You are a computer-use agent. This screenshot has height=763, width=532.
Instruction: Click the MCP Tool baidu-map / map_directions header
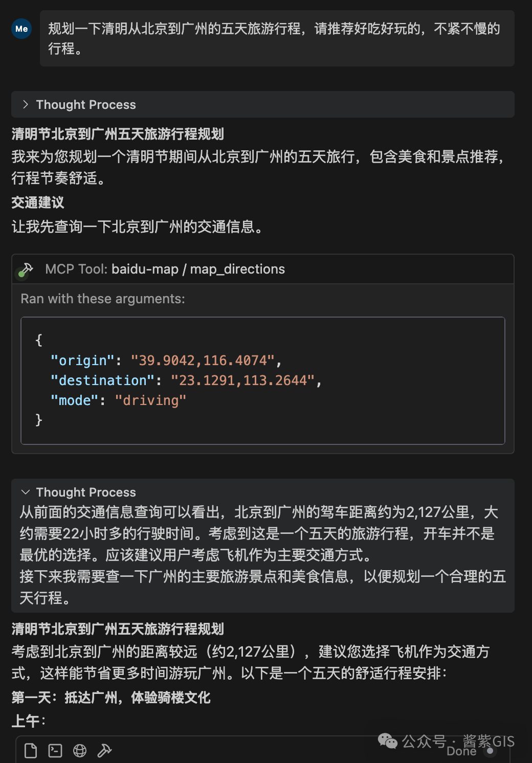(x=262, y=269)
